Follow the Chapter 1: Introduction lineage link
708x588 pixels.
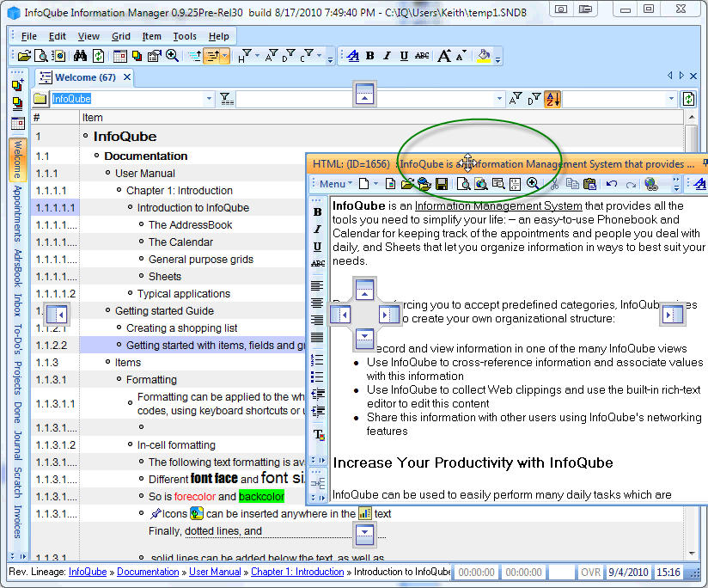[x=297, y=572]
